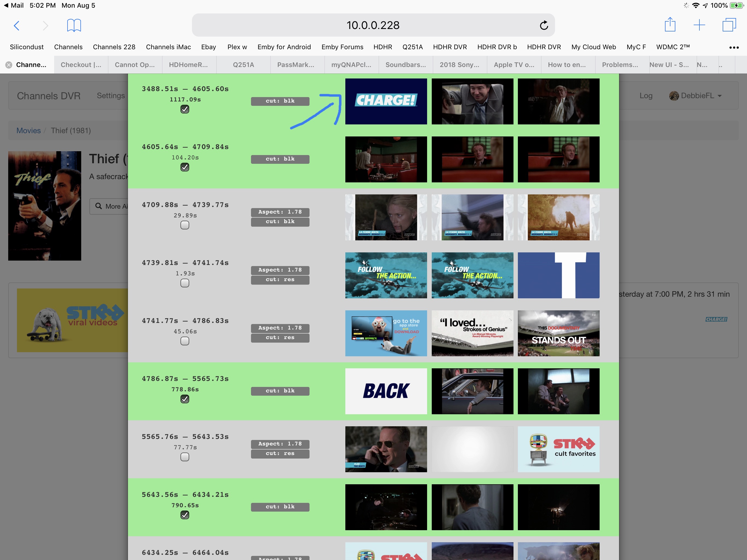
Task: Open the Emby Forums bookmark
Action: pos(342,47)
